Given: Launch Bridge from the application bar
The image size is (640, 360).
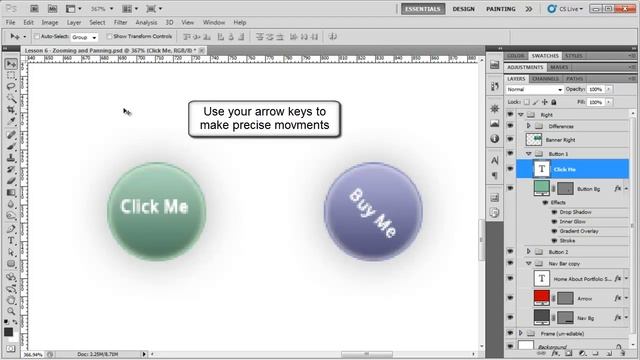Looking at the screenshot, I should coord(34,9).
